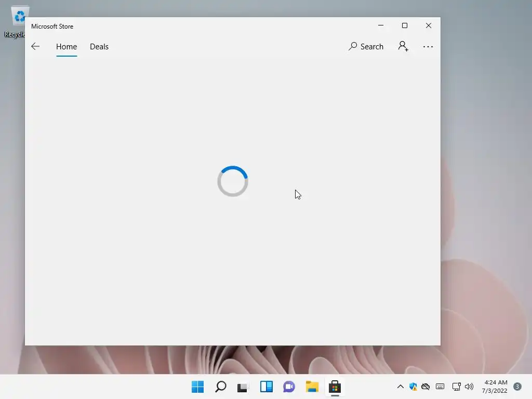Open File Explorer from taskbar

[x=312, y=387]
